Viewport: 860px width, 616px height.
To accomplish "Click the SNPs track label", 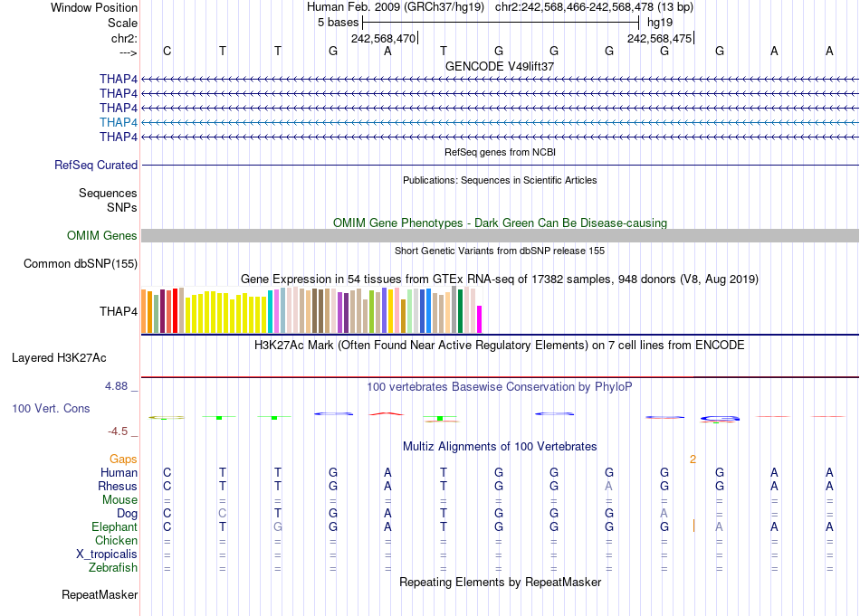I will click(x=122, y=207).
